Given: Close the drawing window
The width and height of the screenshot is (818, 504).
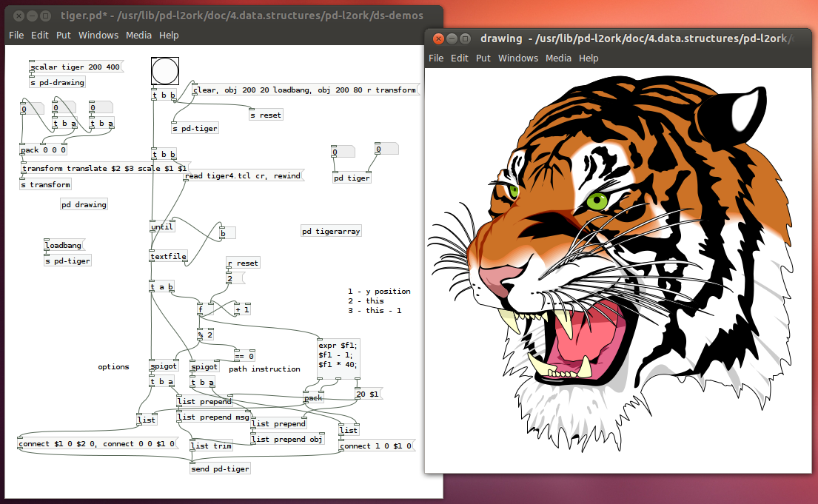Looking at the screenshot, I should coord(438,38).
